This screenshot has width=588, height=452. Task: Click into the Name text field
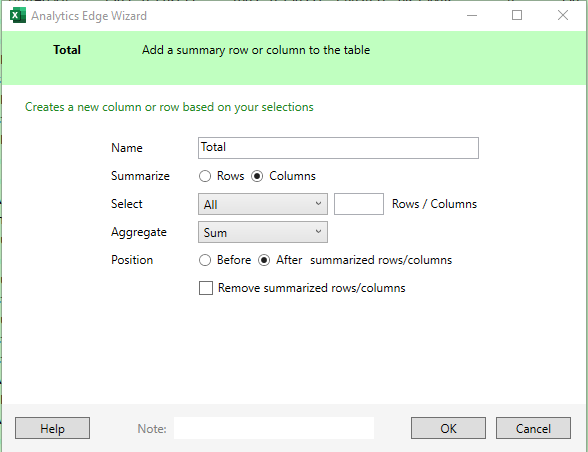(338, 148)
